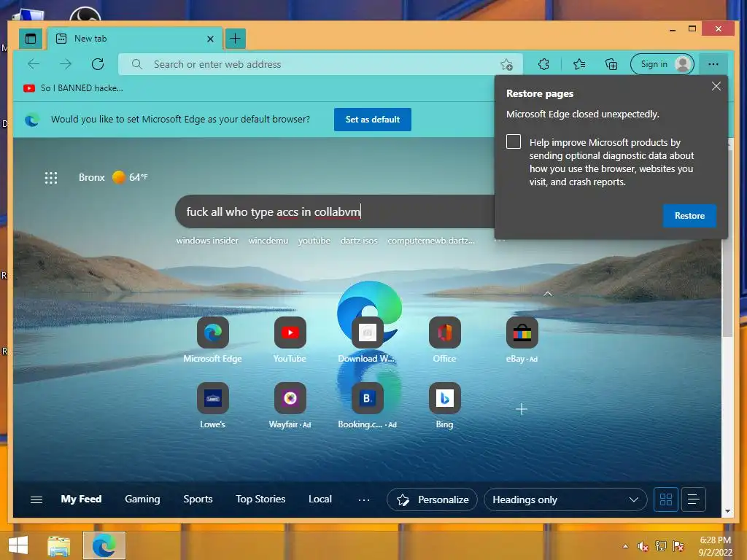The image size is (747, 560).
Task: Add this page to favorites star icon
Action: 506,64
